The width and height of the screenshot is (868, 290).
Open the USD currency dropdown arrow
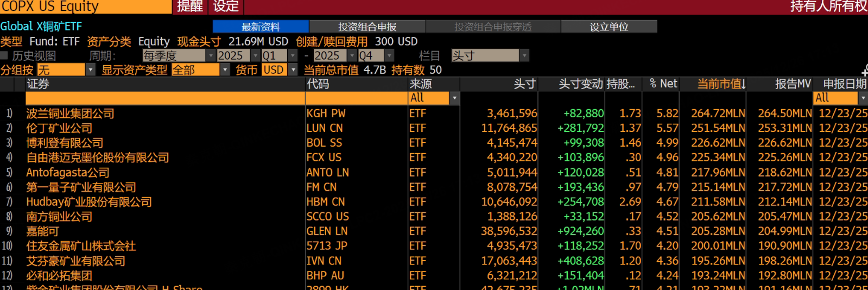click(x=293, y=70)
